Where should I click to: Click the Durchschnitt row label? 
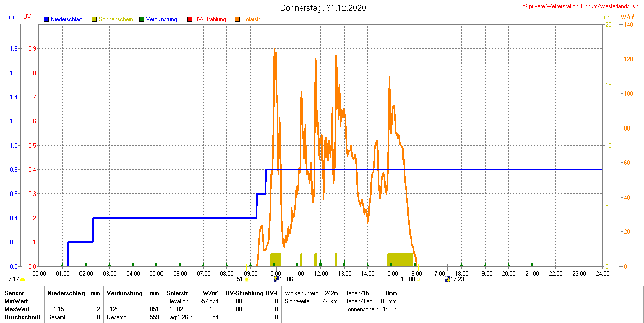[x=22, y=317]
